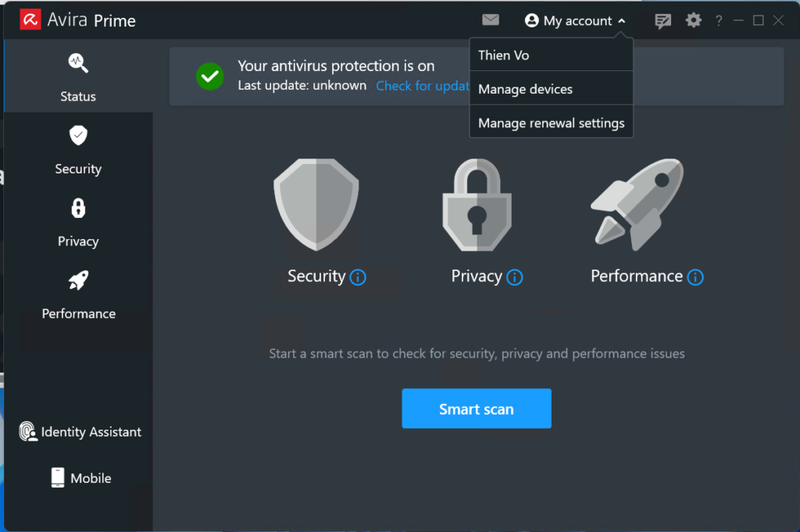The image size is (800, 532).
Task: Open the Mobile section in sidebar
Action: tap(80, 478)
